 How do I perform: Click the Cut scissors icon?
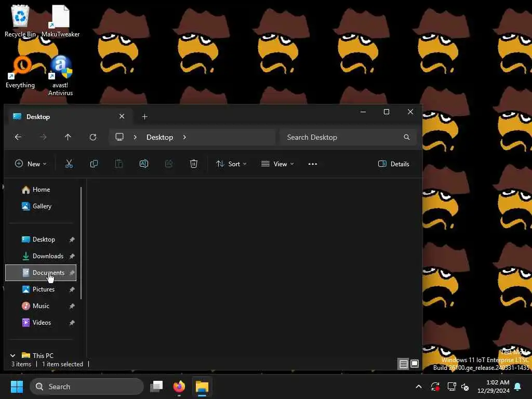point(69,164)
